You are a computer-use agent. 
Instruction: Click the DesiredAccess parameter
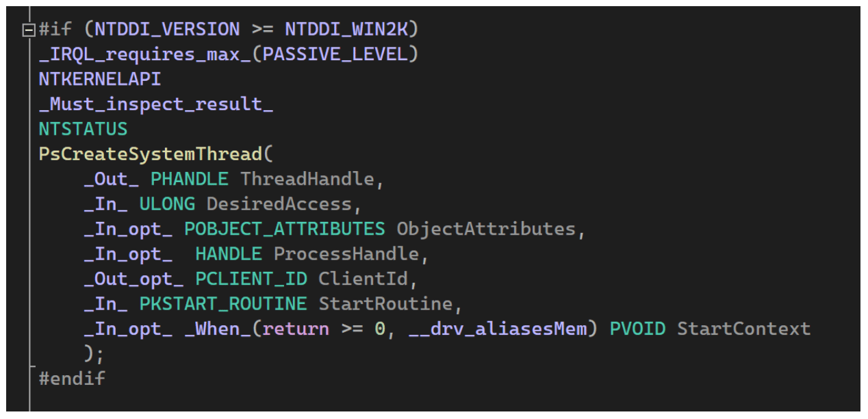point(279,204)
